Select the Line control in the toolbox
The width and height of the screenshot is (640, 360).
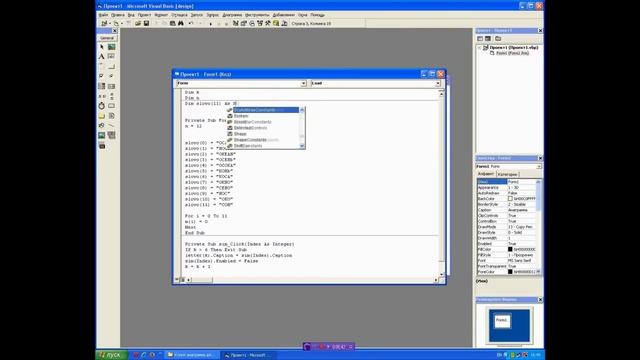(111, 125)
